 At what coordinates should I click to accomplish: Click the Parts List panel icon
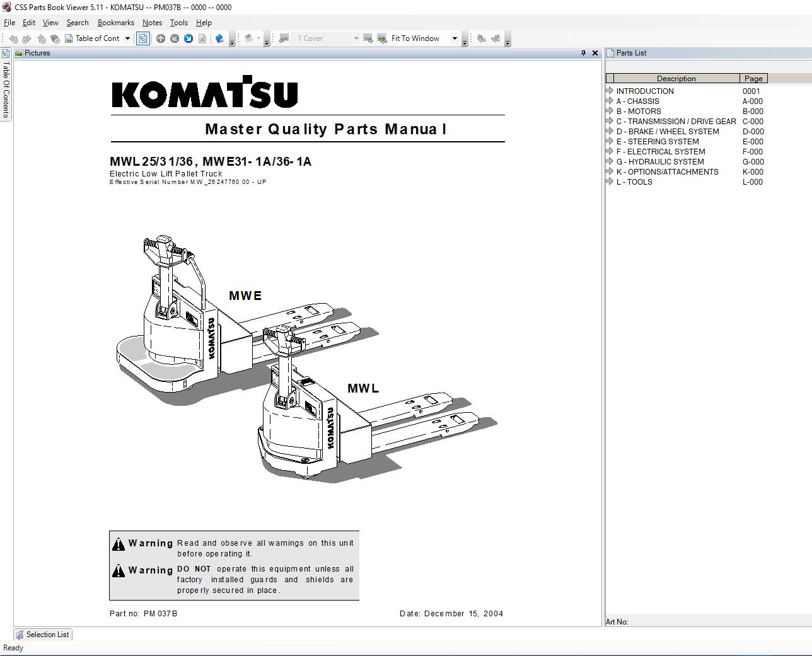[610, 53]
